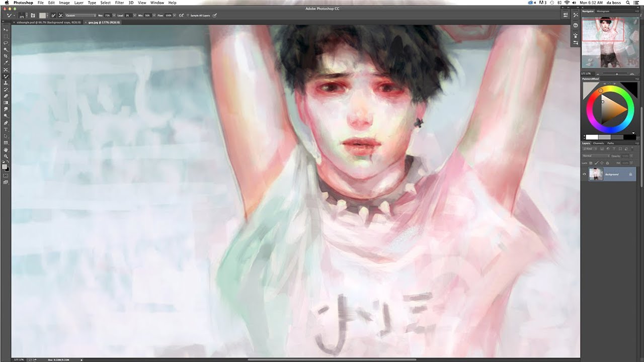
Task: Select the Dodge tool
Action: 6,116
